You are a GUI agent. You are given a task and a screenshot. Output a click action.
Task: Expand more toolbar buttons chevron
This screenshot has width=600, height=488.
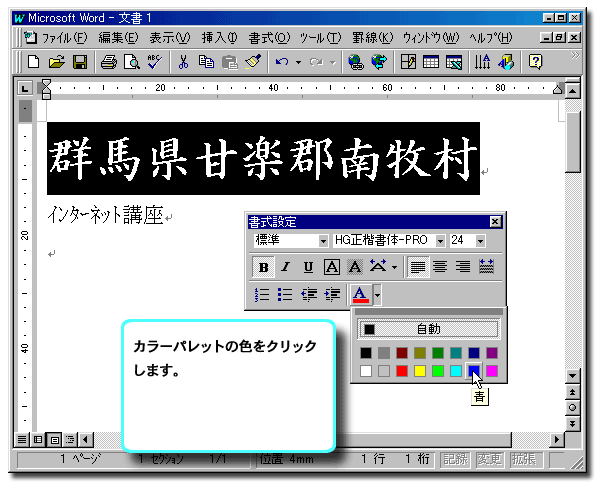(x=575, y=56)
